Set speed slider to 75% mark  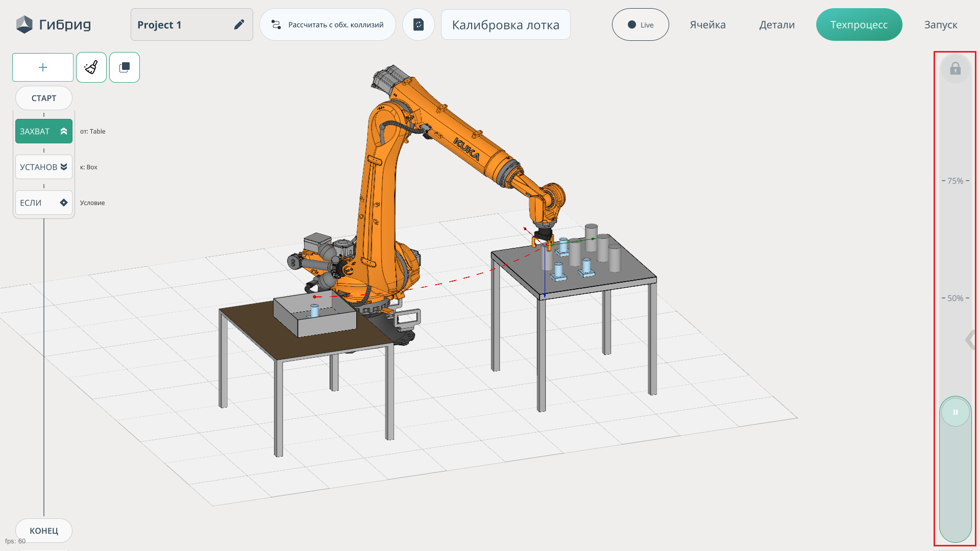pyautogui.click(x=955, y=181)
